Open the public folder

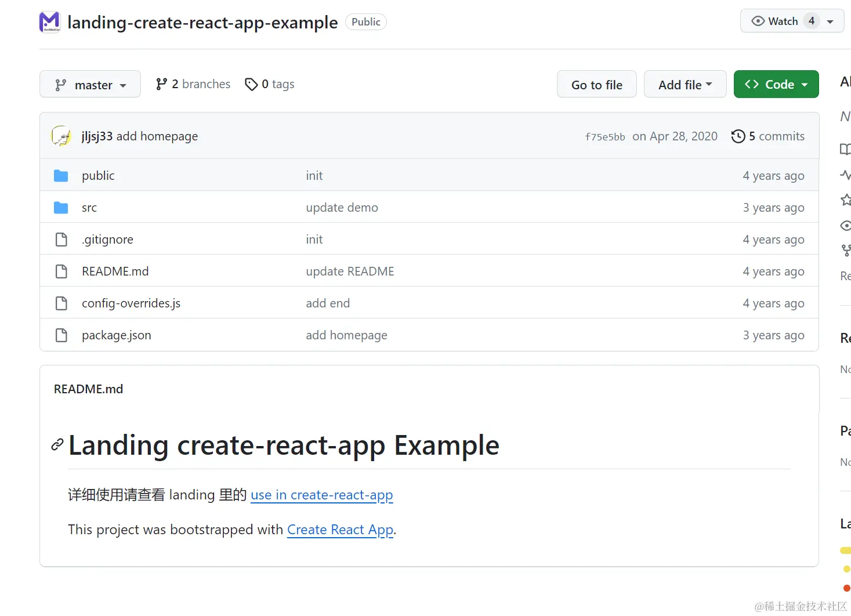pyautogui.click(x=98, y=176)
